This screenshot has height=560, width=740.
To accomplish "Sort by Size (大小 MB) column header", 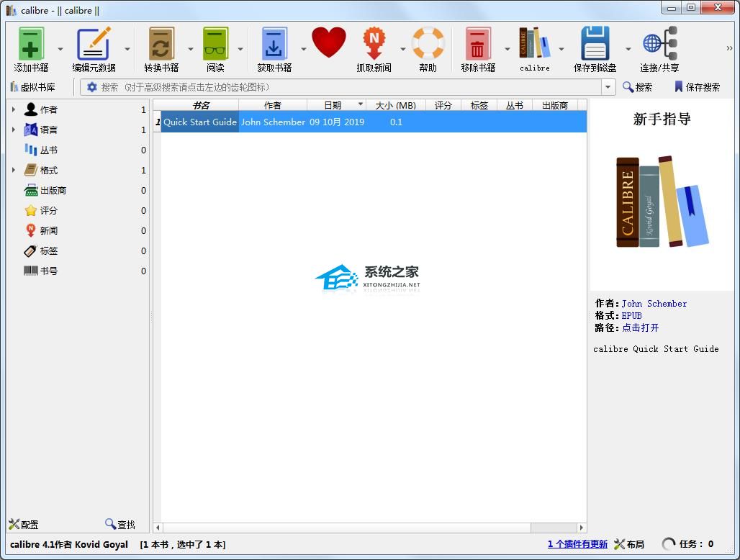I will click(396, 105).
